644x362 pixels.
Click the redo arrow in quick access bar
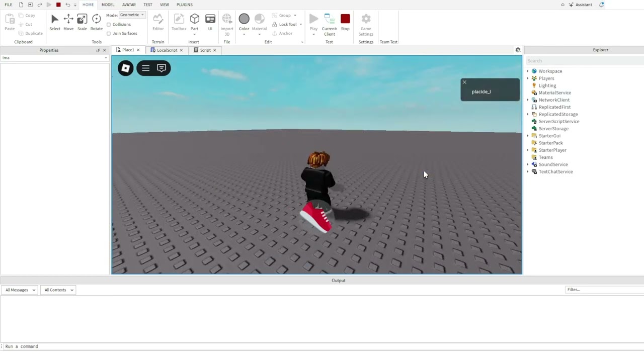pyautogui.click(x=39, y=5)
